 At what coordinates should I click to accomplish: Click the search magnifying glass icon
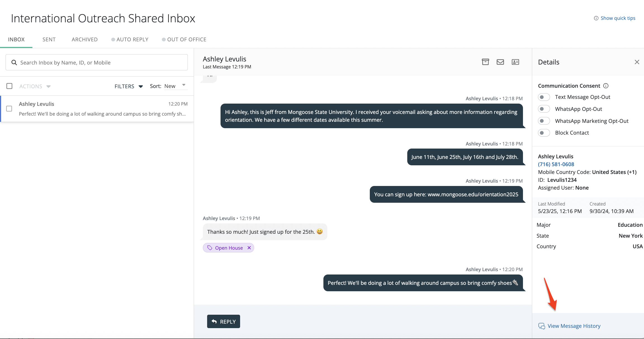14,63
